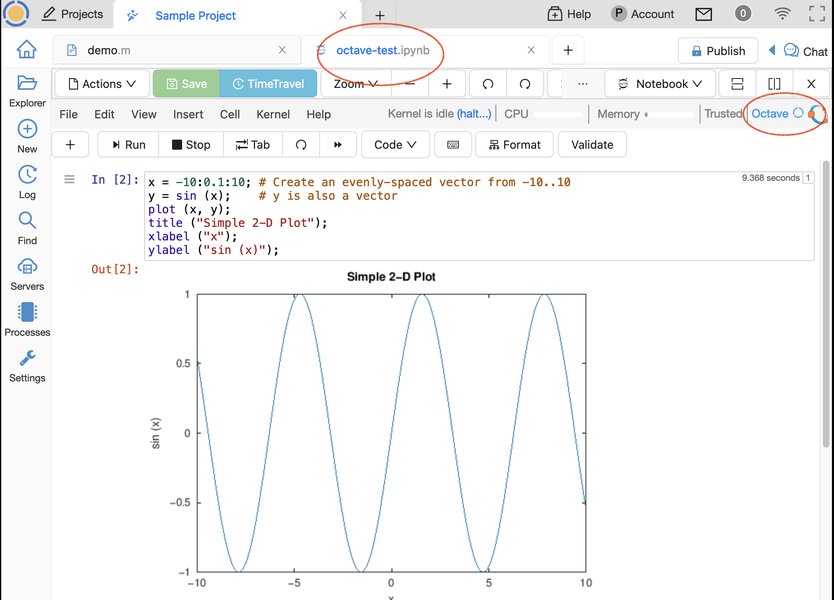
Task: Toggle the Trusted notebook status
Action: tap(723, 114)
